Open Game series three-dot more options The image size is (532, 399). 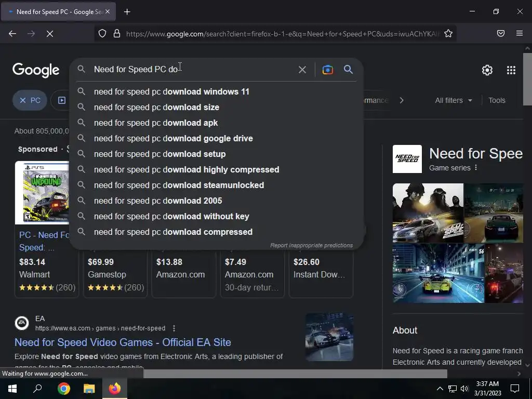[476, 168]
